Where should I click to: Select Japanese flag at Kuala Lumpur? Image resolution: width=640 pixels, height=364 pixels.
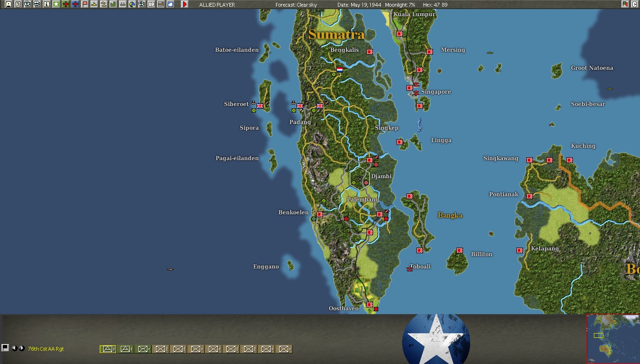[x=400, y=34]
